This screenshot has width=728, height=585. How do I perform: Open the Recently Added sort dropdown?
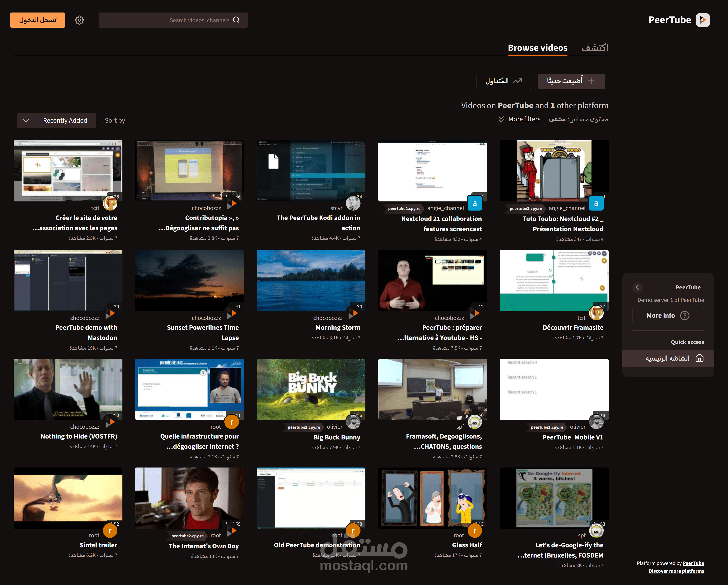[x=57, y=121]
